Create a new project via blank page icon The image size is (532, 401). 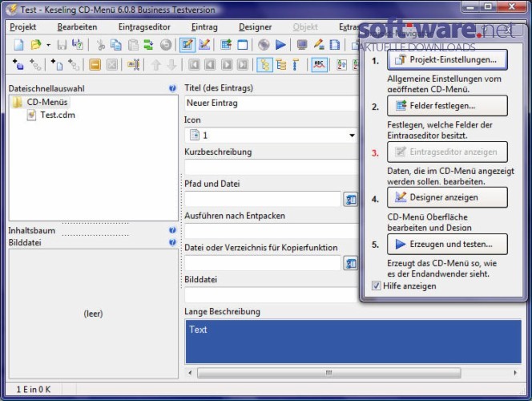[x=19, y=44]
